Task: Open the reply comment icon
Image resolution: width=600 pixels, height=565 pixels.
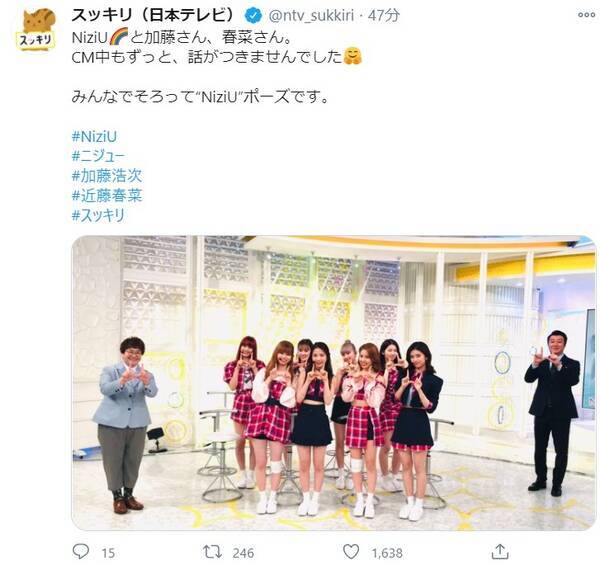Action: [x=81, y=551]
